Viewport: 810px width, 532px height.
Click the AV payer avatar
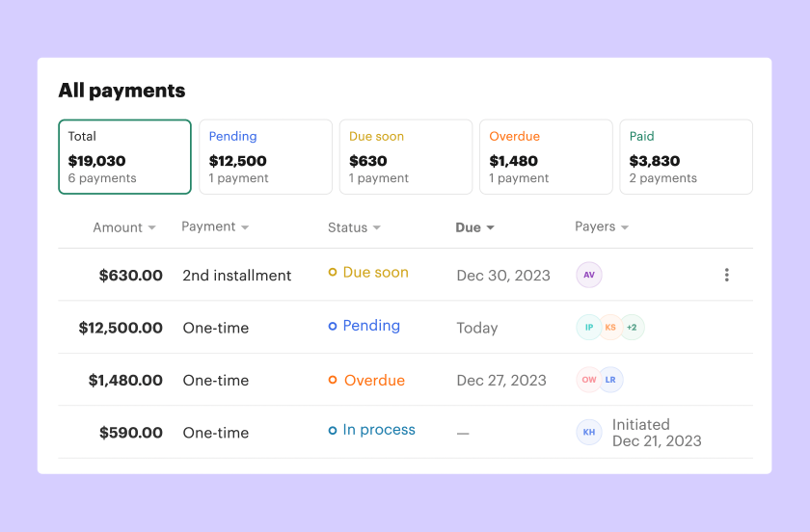(589, 275)
